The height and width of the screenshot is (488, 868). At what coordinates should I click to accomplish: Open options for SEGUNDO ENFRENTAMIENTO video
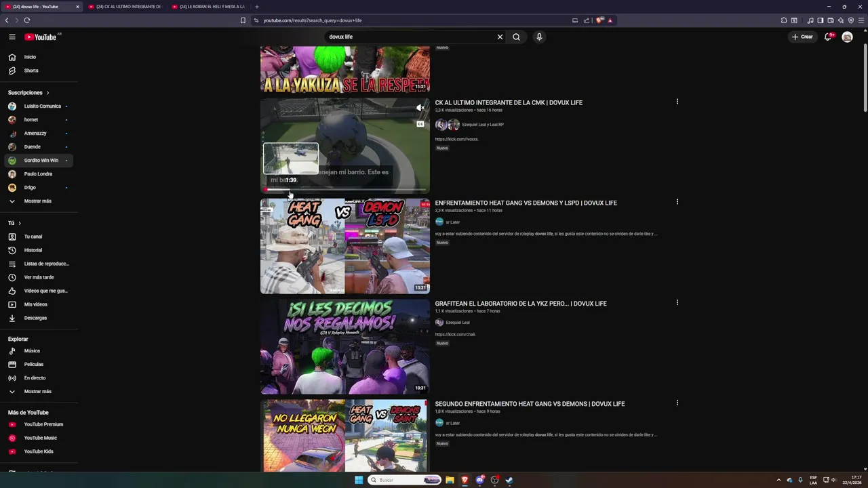[677, 403]
